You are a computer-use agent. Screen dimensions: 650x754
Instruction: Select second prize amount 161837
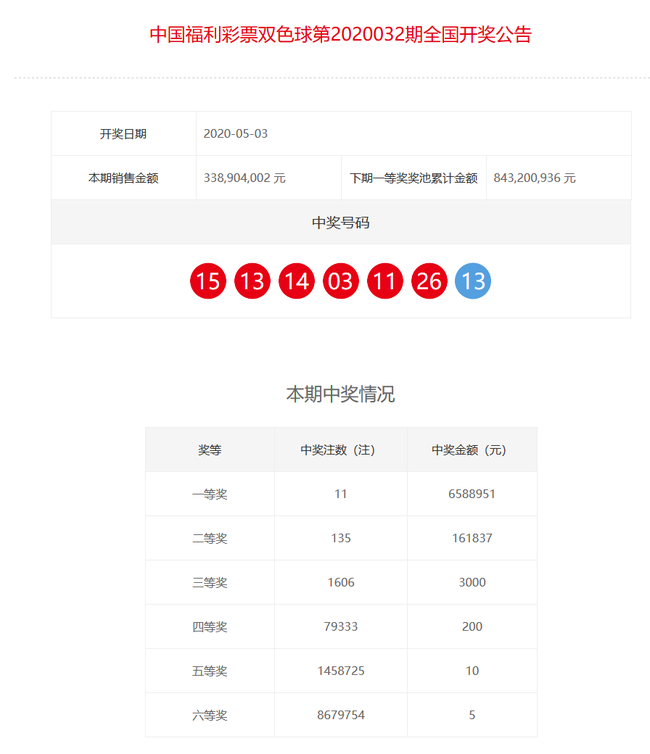pyautogui.click(x=472, y=538)
